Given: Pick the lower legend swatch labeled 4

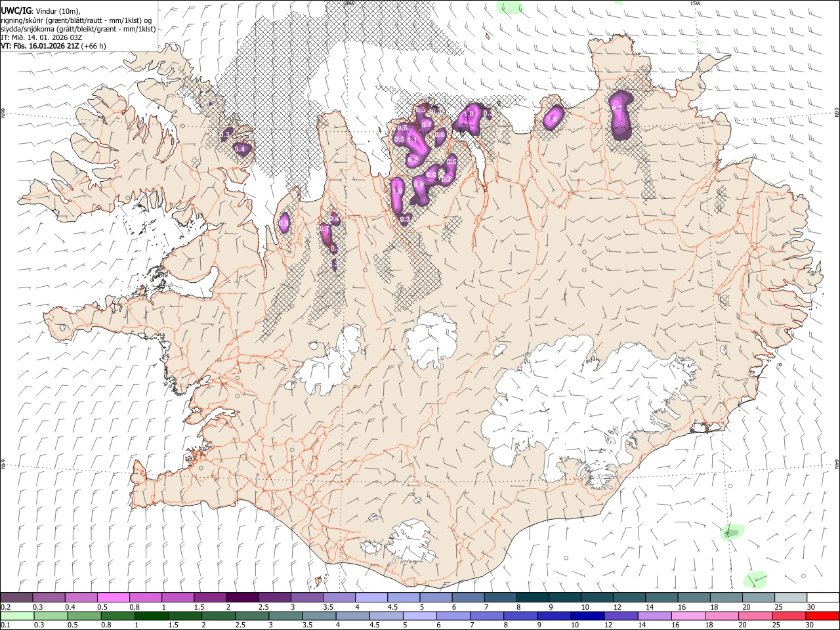Looking at the screenshot, I should 353,616.
